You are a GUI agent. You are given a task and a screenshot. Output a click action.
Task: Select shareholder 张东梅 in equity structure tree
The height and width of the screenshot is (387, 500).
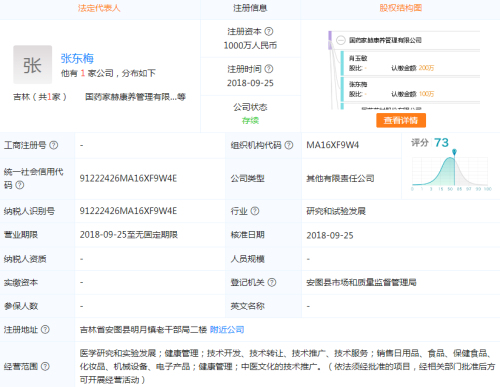[358, 84]
